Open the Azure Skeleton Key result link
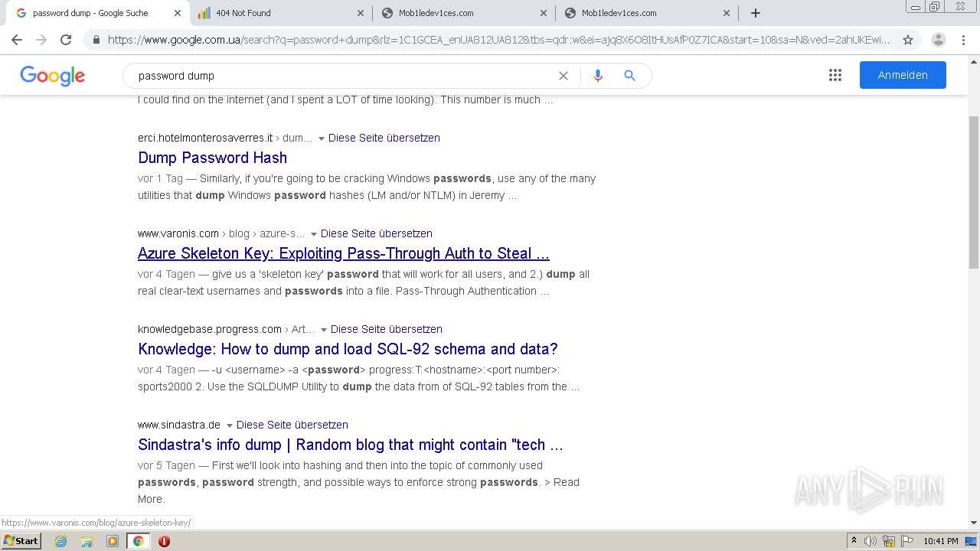 point(344,253)
